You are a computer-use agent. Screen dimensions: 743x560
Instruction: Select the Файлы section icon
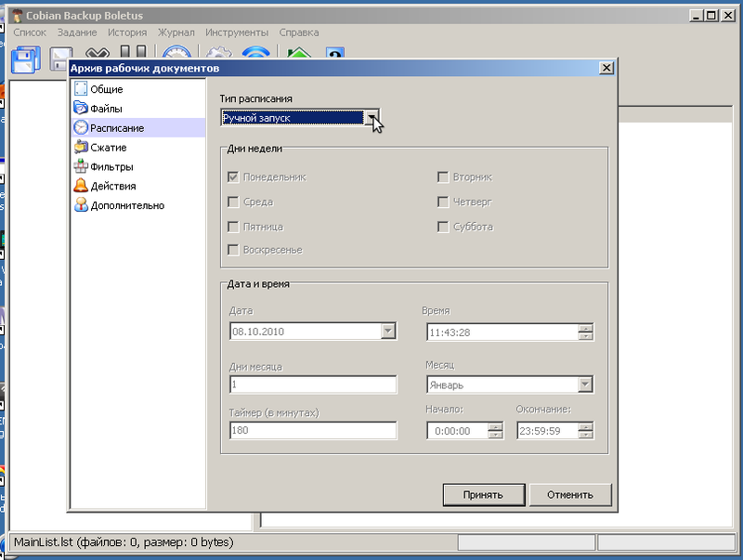tap(81, 109)
